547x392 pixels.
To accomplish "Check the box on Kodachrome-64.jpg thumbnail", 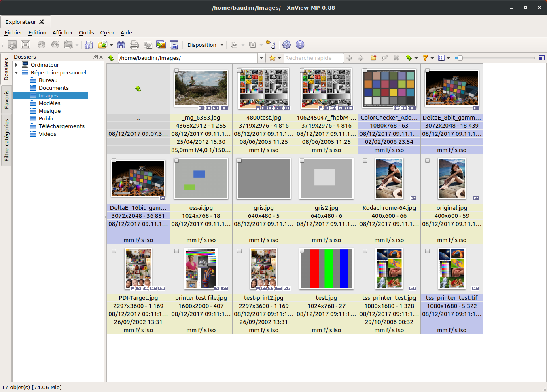I will pyautogui.click(x=365, y=161).
